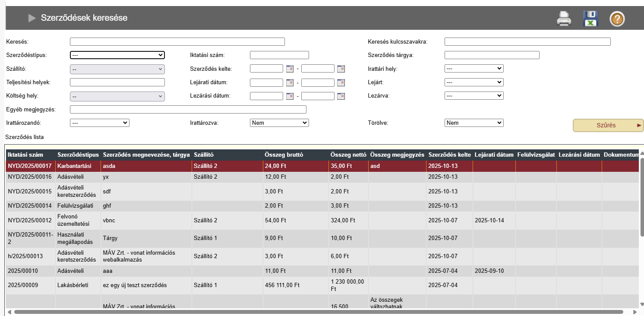Expand the Irattári hely dropdown

pos(474,69)
